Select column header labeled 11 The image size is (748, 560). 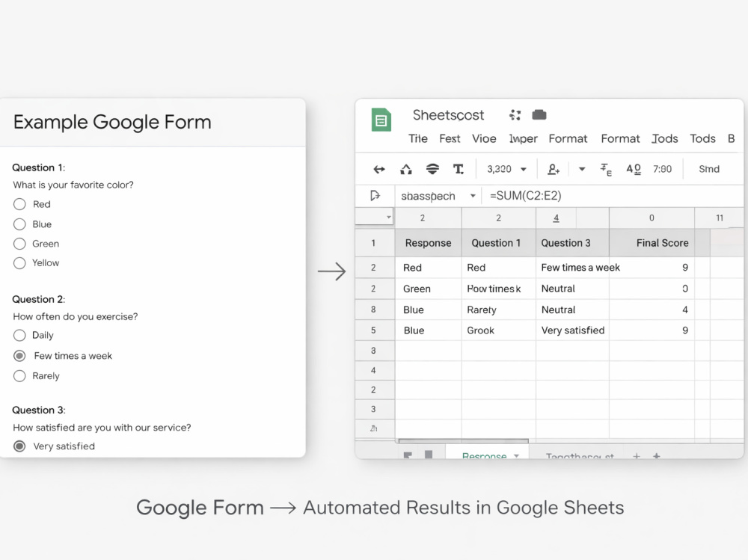[720, 218]
